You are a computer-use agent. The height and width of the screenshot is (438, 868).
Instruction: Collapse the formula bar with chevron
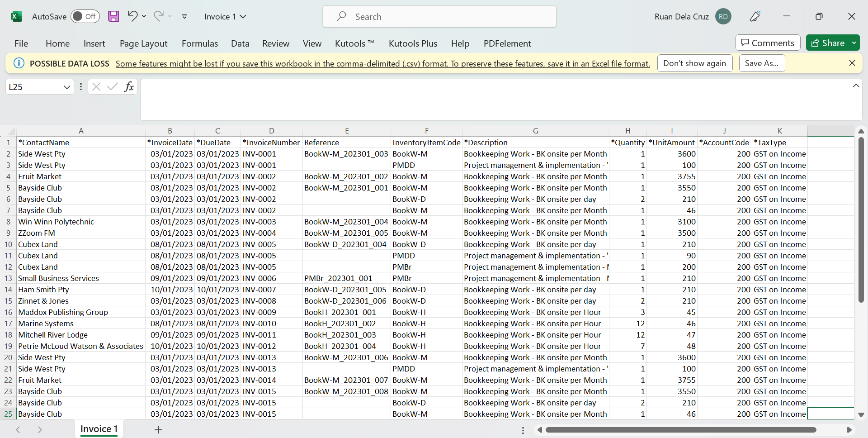(856, 86)
